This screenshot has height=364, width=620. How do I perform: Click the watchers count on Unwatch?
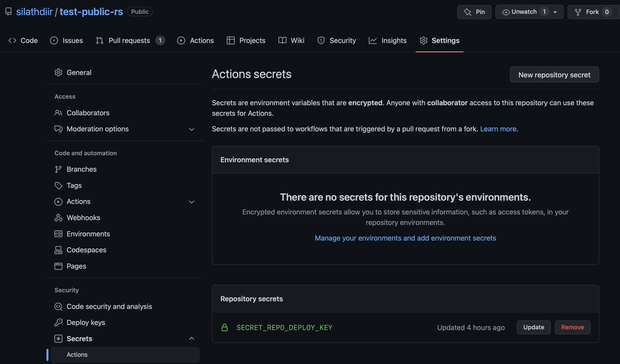click(x=544, y=12)
